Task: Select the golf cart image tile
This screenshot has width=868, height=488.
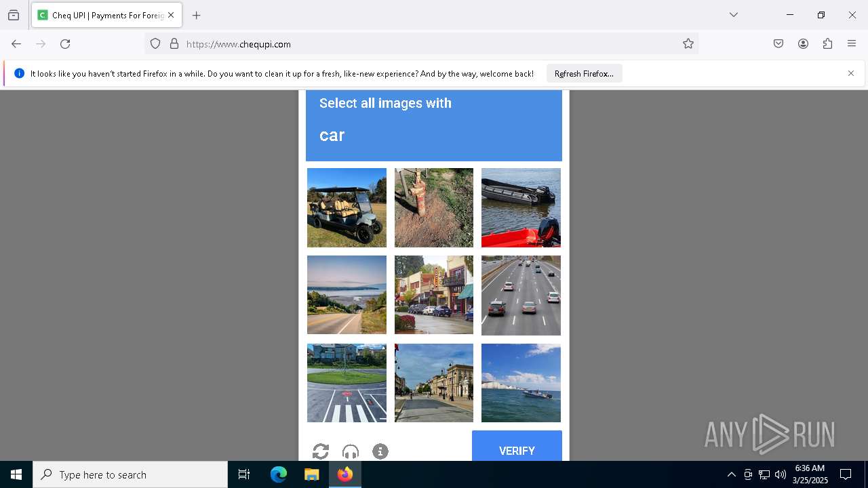Action: pos(347,207)
